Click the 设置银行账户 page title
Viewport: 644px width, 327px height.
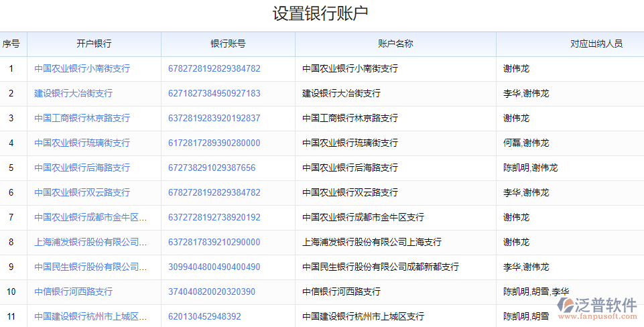(320, 13)
